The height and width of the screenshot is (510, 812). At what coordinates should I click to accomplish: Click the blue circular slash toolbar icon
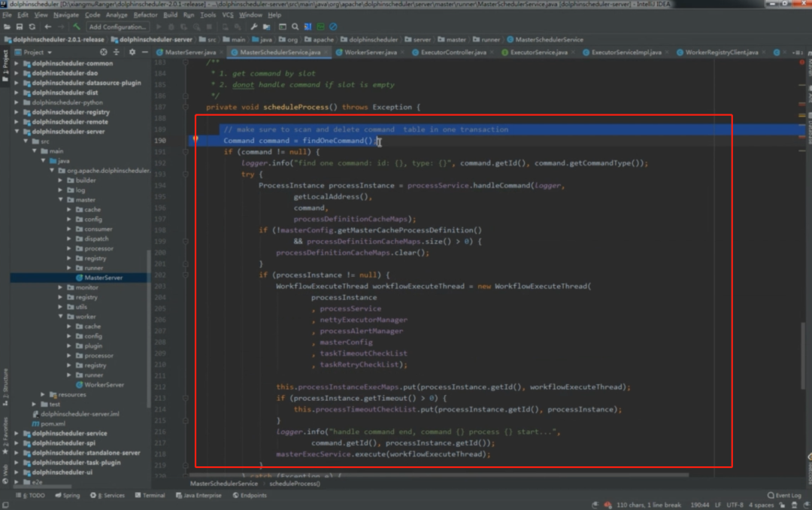pyautogui.click(x=334, y=26)
